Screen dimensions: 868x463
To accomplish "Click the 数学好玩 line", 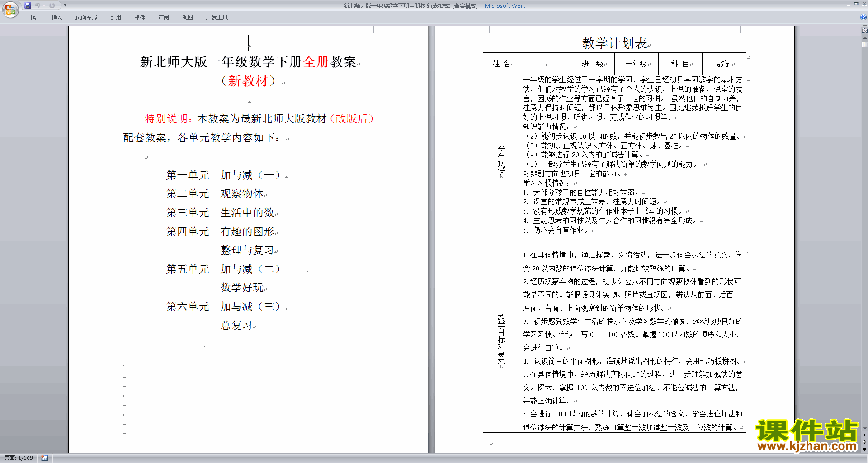I will point(242,288).
